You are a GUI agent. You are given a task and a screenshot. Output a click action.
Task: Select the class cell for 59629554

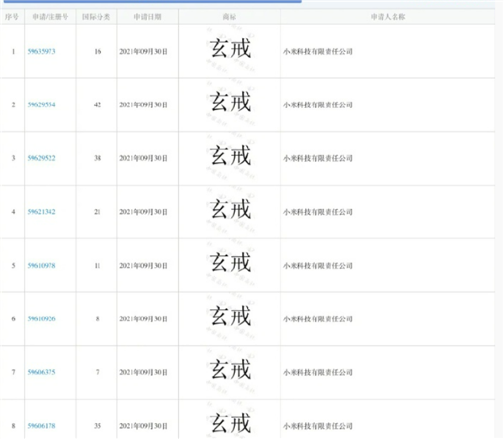[x=98, y=105]
